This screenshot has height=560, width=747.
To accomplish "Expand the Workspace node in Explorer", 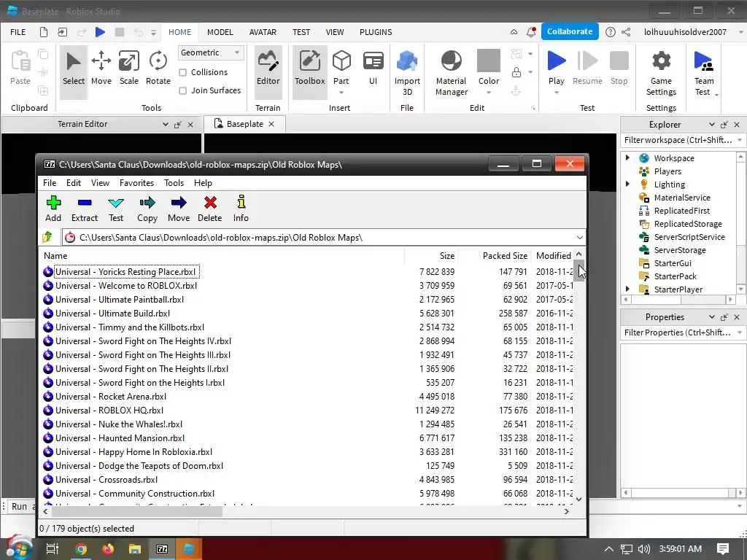I will (627, 157).
